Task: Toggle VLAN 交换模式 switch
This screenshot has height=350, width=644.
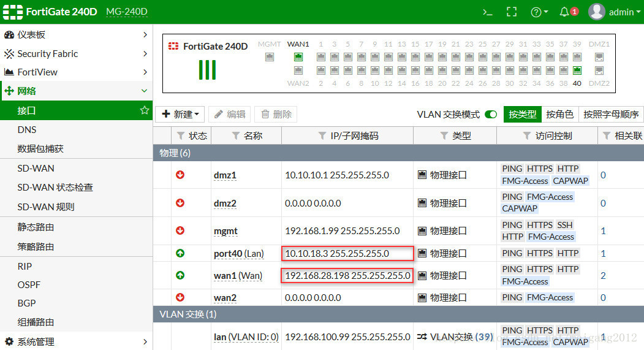Action: 491,114
